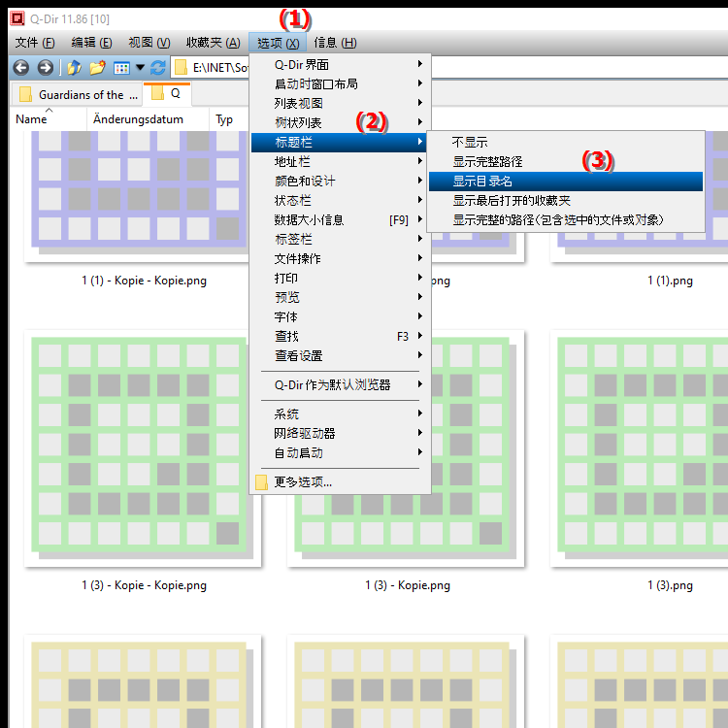Expand the 文件操作 submenu
Screen dimensions: 728x728
(341, 258)
